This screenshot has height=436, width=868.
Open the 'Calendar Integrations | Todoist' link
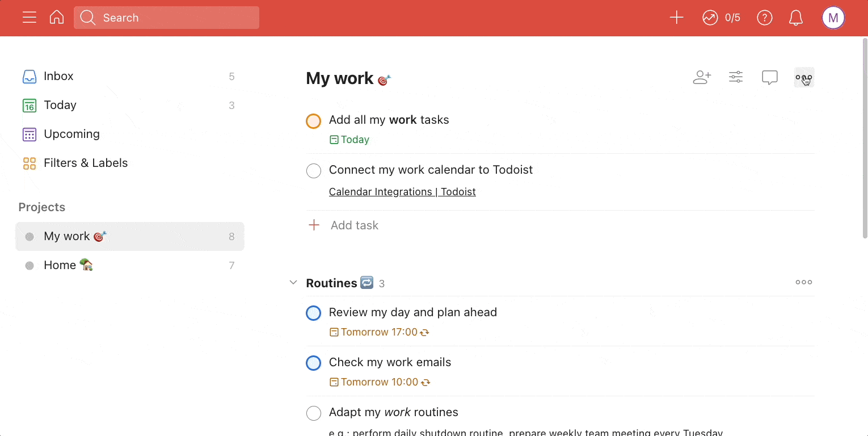tap(402, 191)
